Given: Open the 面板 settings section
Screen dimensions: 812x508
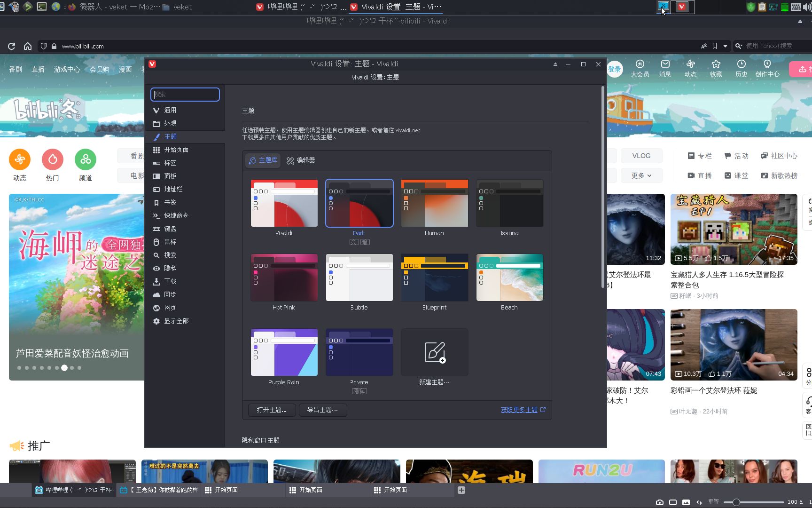Looking at the screenshot, I should (185, 176).
